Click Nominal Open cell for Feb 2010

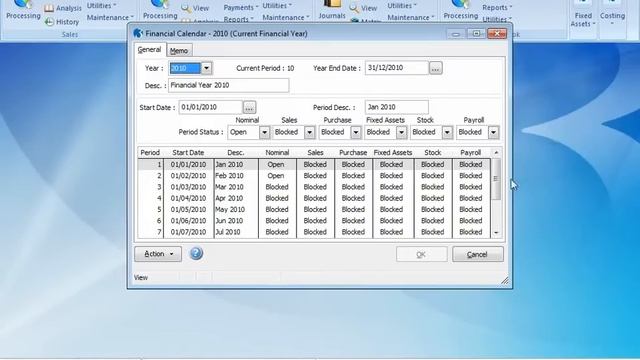point(277,176)
